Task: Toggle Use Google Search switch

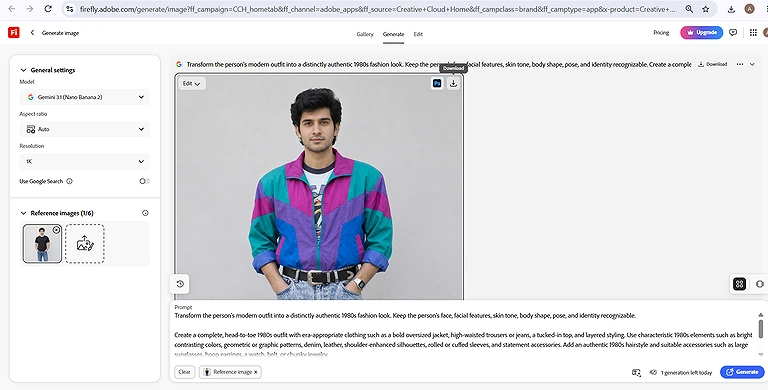Action: [144, 181]
